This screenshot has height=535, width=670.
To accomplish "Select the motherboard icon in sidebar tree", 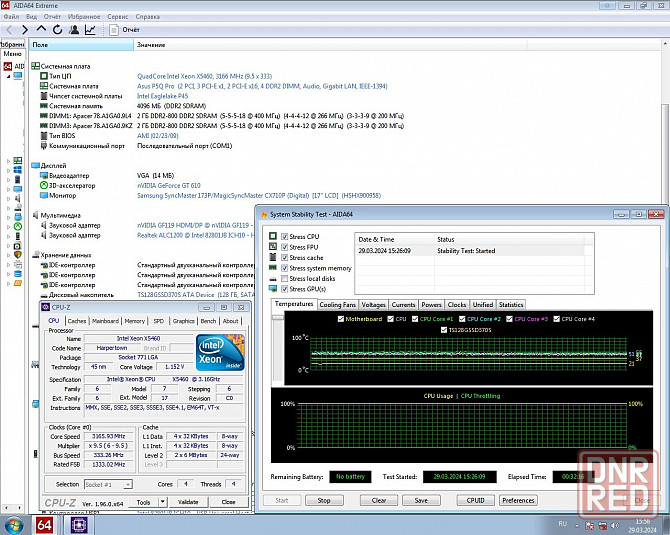I will click(x=18, y=161).
